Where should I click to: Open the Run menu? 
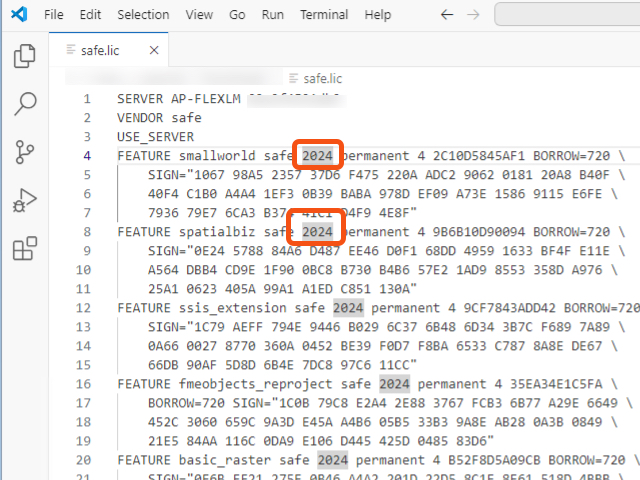[273, 15]
